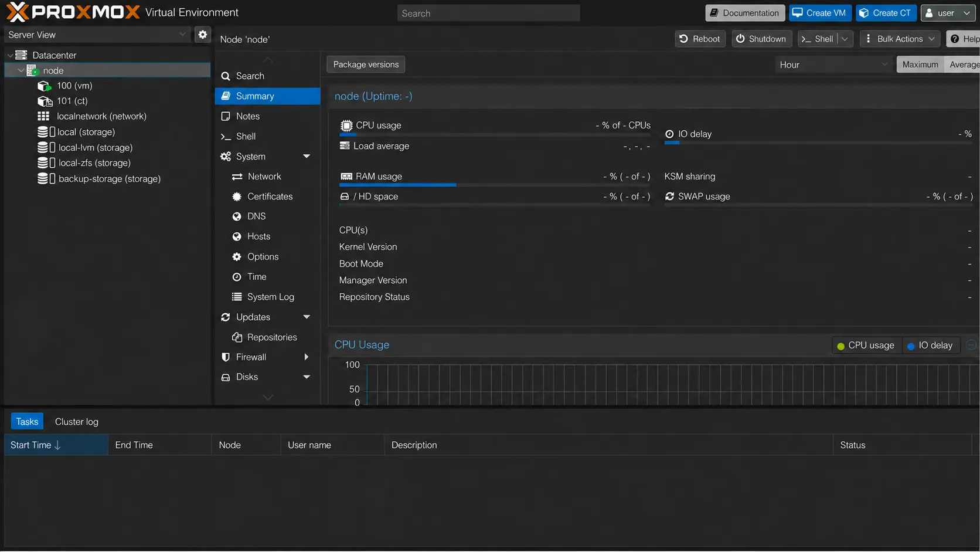Open the System Log menu item
980x552 pixels.
pos(268,297)
